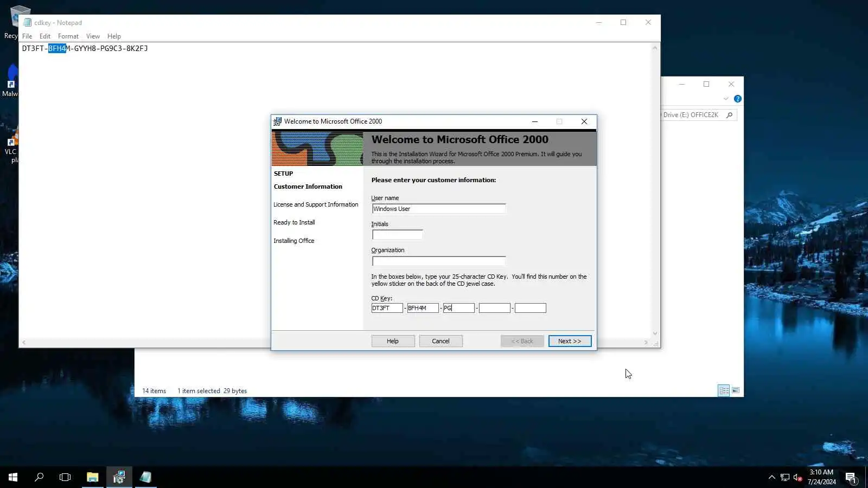Click the Notepad horizontal scrollbar right arrow
868x488 pixels.
pos(646,343)
